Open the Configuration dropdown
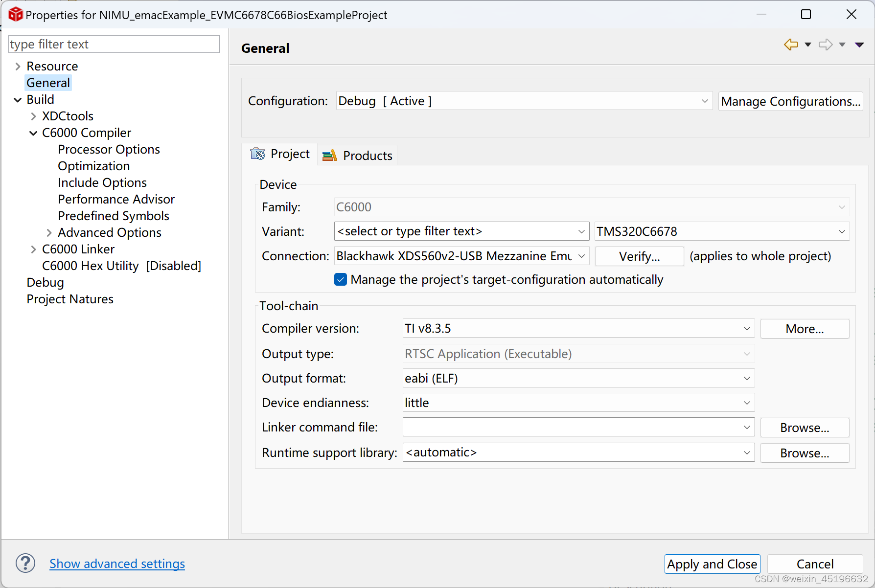The height and width of the screenshot is (588, 875). click(524, 101)
